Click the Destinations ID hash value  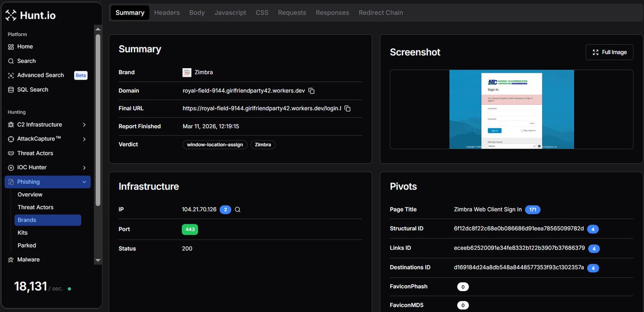(x=519, y=267)
